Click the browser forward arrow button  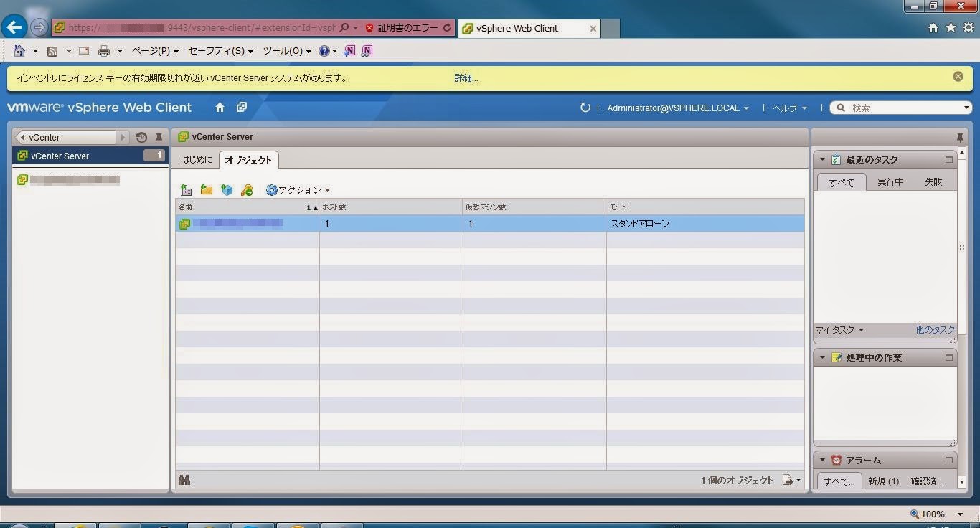click(39, 28)
